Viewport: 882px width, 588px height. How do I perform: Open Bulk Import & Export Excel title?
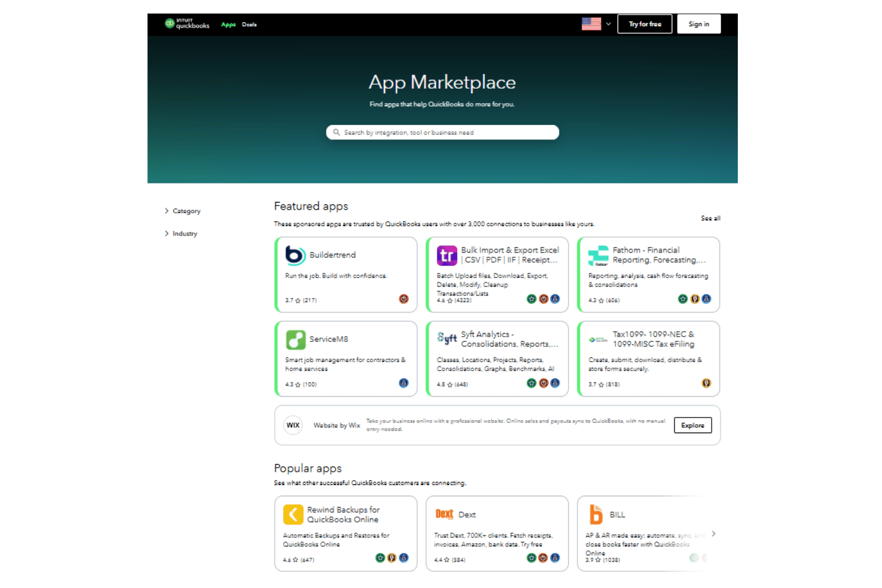pyautogui.click(x=510, y=255)
